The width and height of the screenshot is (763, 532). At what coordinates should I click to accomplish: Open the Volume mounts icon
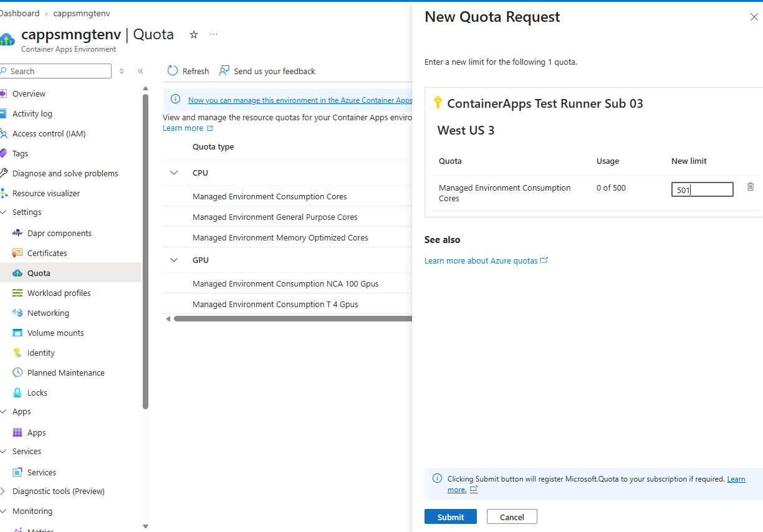pyautogui.click(x=17, y=333)
